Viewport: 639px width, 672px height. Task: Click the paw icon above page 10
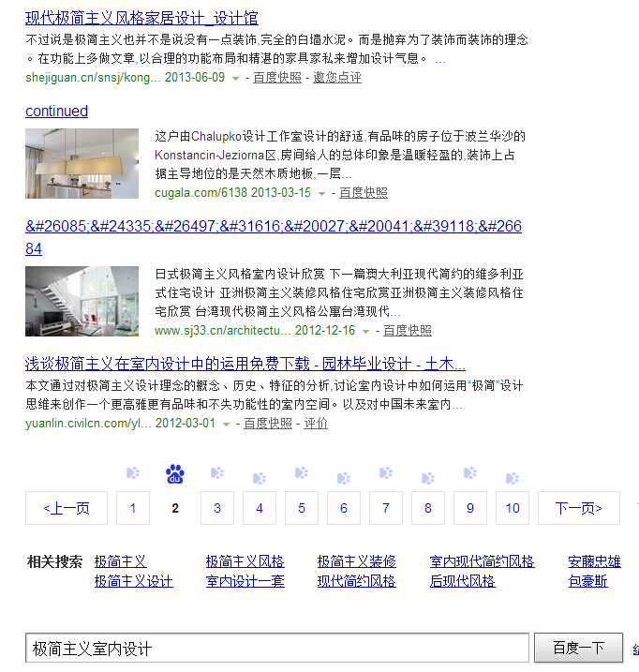pyautogui.click(x=513, y=478)
